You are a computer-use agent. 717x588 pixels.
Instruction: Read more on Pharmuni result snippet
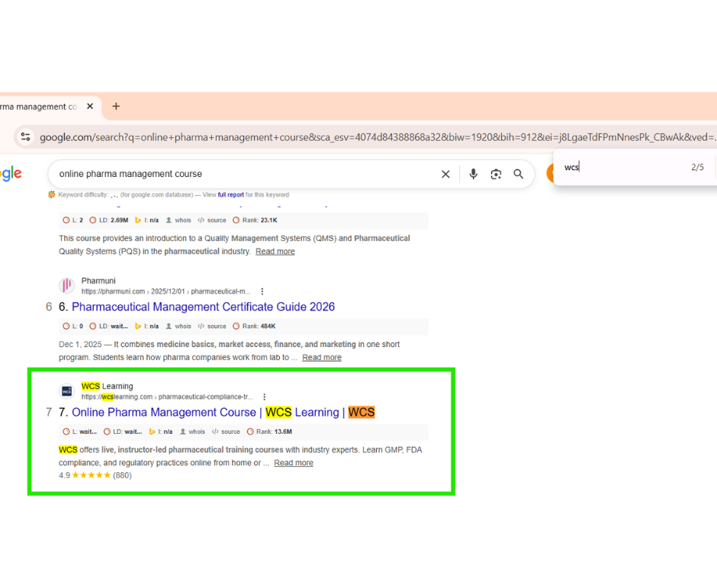(321, 358)
